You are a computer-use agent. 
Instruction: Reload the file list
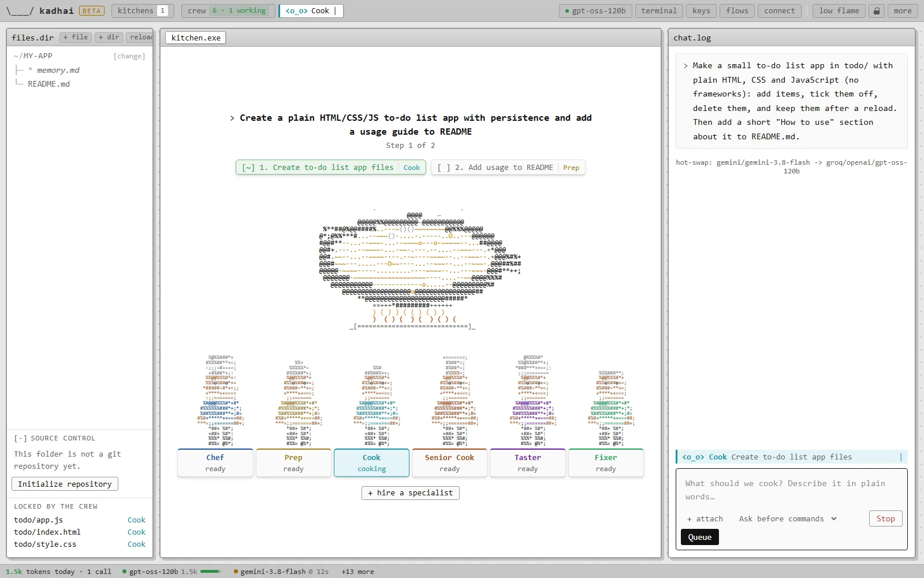pyautogui.click(x=140, y=37)
